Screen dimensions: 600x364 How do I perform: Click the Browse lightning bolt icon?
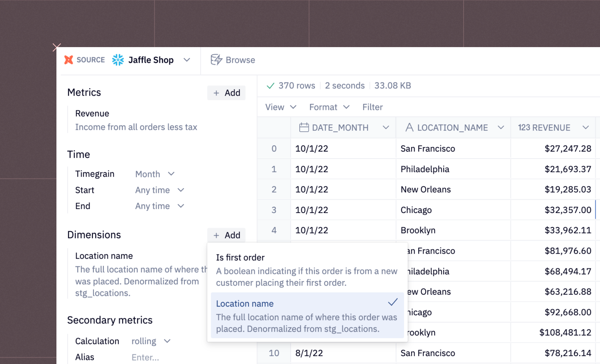(x=216, y=60)
